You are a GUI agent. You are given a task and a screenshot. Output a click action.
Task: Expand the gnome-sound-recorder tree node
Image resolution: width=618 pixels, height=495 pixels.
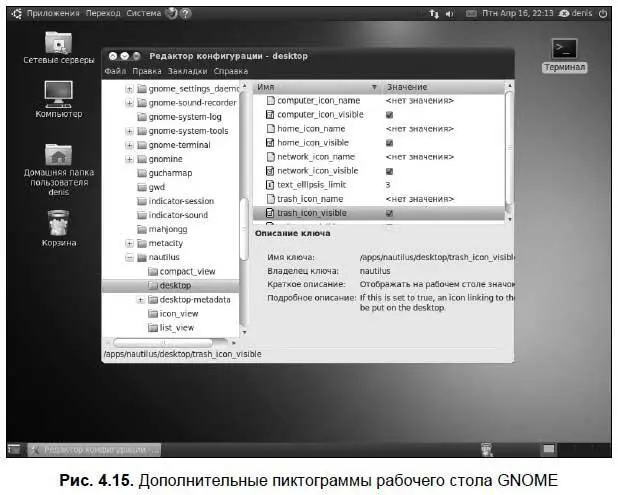pyautogui.click(x=129, y=103)
